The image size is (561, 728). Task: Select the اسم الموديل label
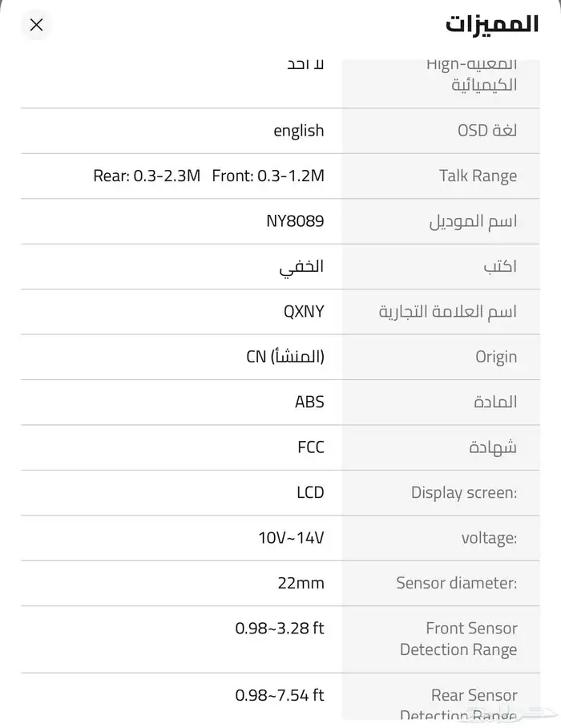473,221
